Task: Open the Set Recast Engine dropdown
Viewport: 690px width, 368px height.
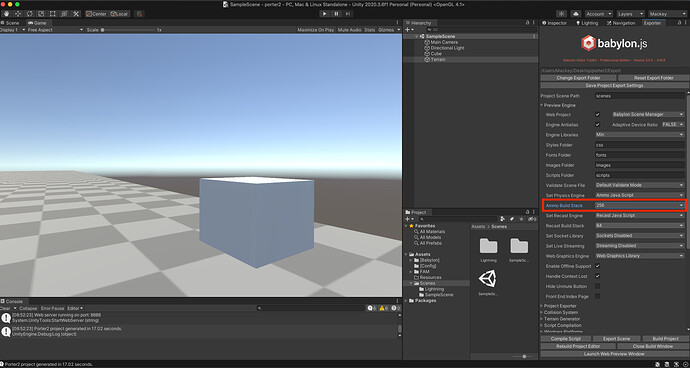Action: point(640,215)
